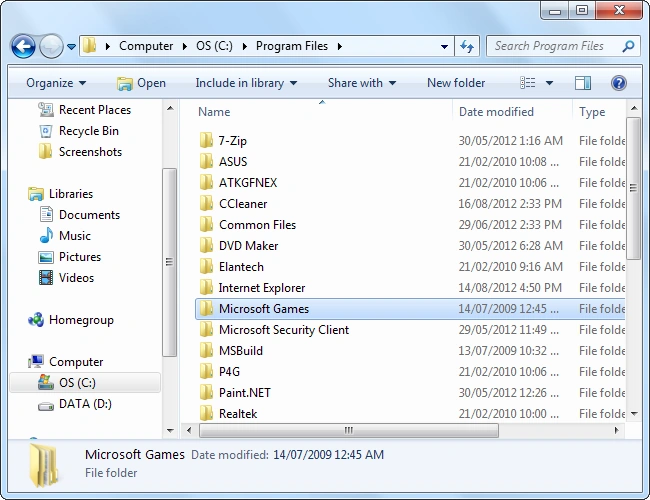Create a New folder
Image resolution: width=650 pixels, height=500 pixels.
click(456, 83)
